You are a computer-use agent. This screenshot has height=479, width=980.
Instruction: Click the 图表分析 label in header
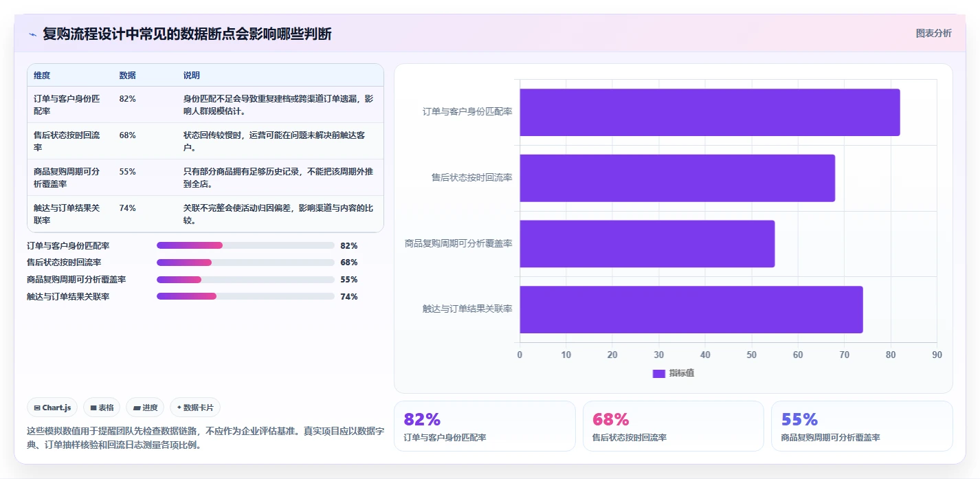pos(934,33)
